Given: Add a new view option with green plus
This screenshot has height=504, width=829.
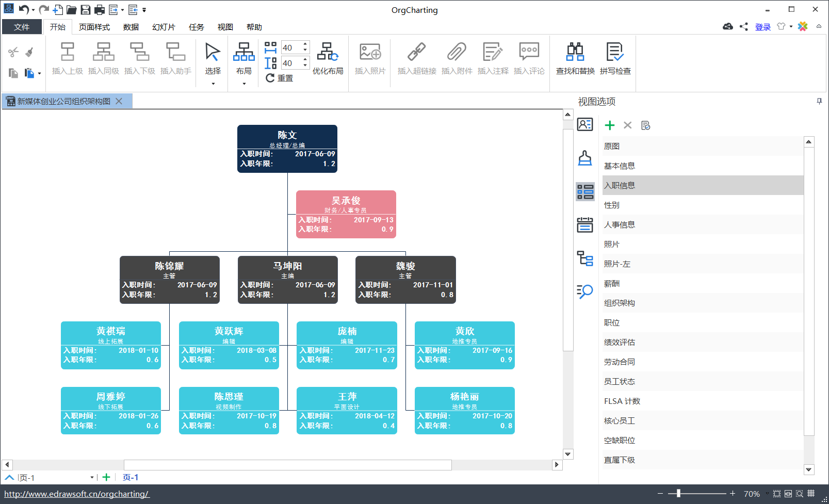Looking at the screenshot, I should tap(610, 125).
